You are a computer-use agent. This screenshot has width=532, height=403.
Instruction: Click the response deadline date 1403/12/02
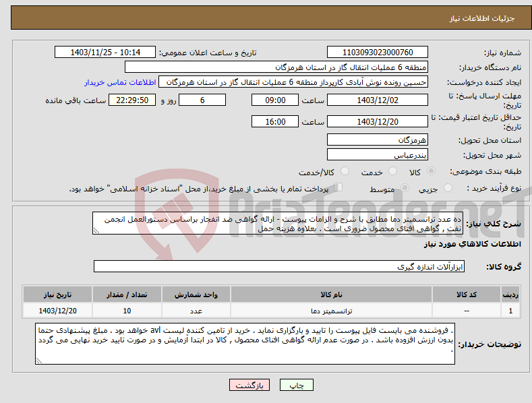[x=378, y=100]
